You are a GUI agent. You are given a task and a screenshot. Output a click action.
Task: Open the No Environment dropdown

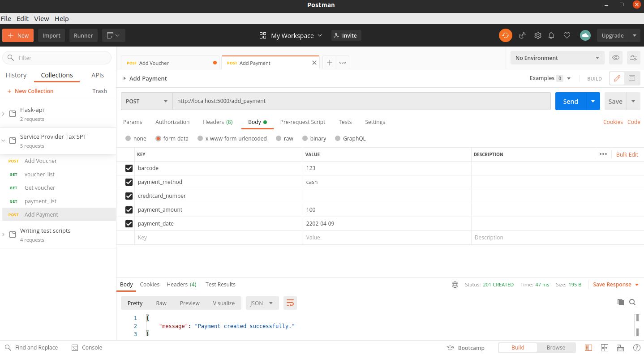click(557, 58)
